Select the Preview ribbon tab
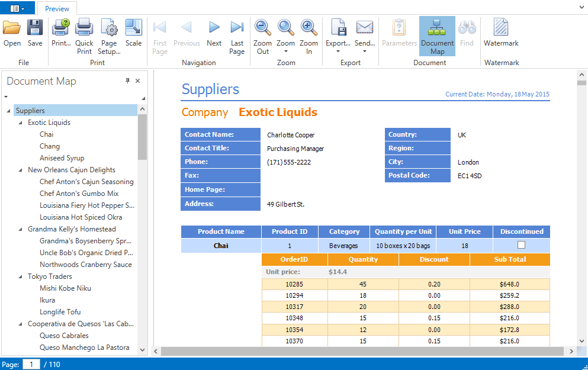588x370 pixels. (57, 8)
